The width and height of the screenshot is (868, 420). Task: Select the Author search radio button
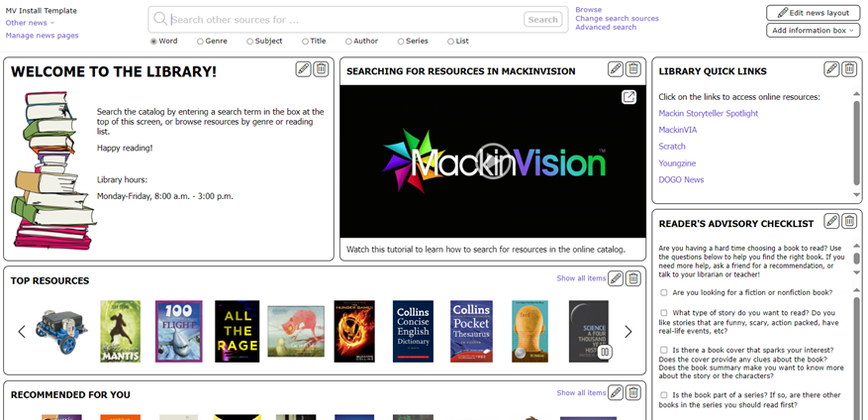[348, 41]
